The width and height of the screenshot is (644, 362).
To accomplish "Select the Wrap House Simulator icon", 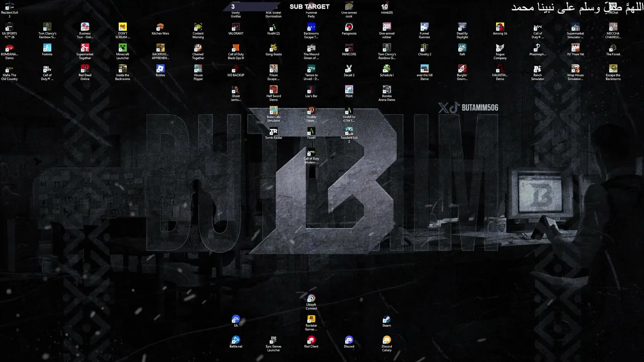I will 576,73.
